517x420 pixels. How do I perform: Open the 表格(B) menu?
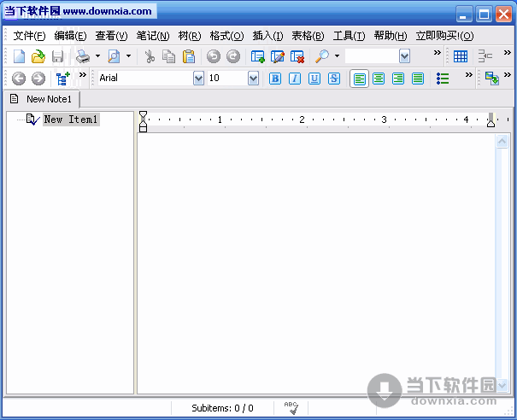308,36
